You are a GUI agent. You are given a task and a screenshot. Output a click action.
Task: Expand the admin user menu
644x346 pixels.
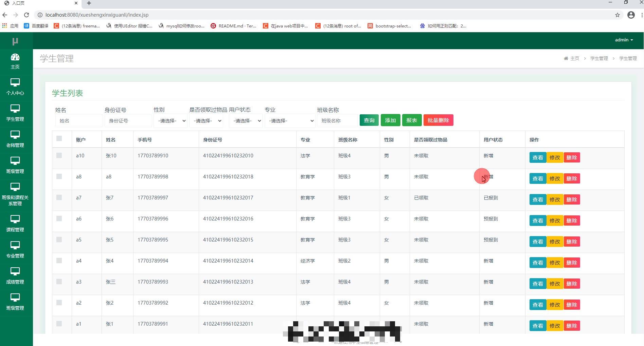tap(624, 40)
